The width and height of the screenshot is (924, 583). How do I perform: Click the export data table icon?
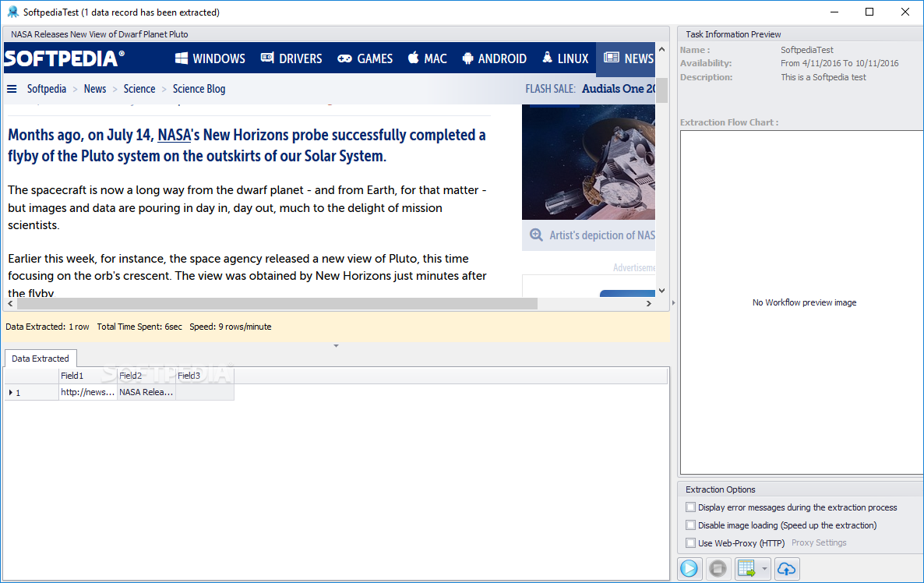tap(746, 568)
